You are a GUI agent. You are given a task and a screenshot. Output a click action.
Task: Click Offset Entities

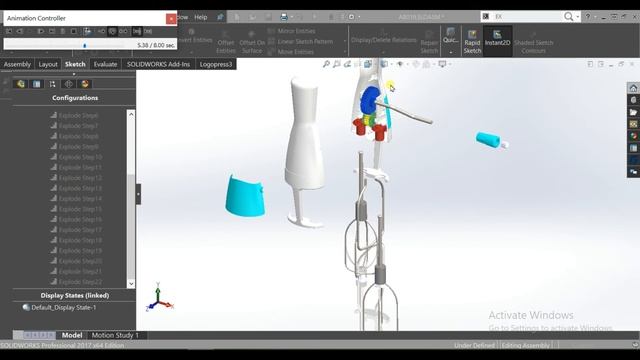click(x=226, y=42)
